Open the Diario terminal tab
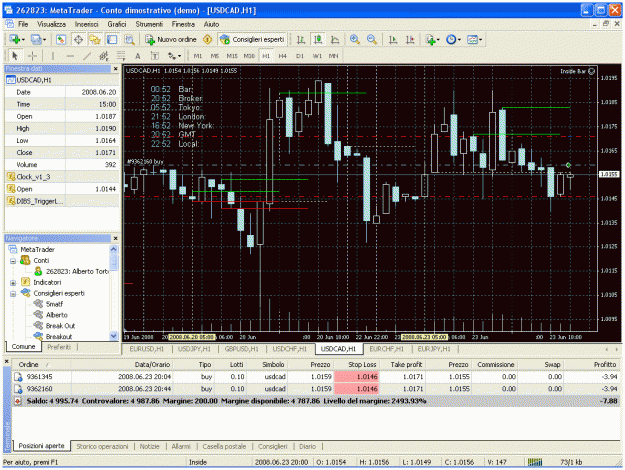 (x=307, y=446)
